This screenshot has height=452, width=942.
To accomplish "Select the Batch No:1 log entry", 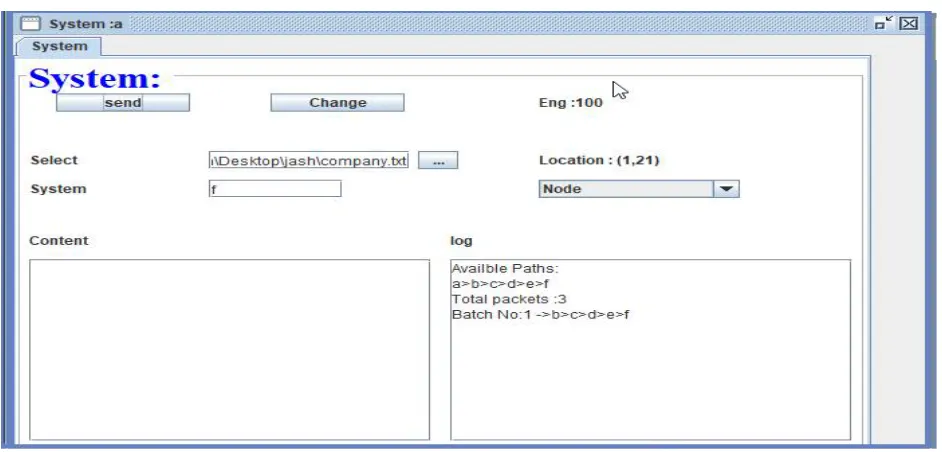I will (x=540, y=314).
